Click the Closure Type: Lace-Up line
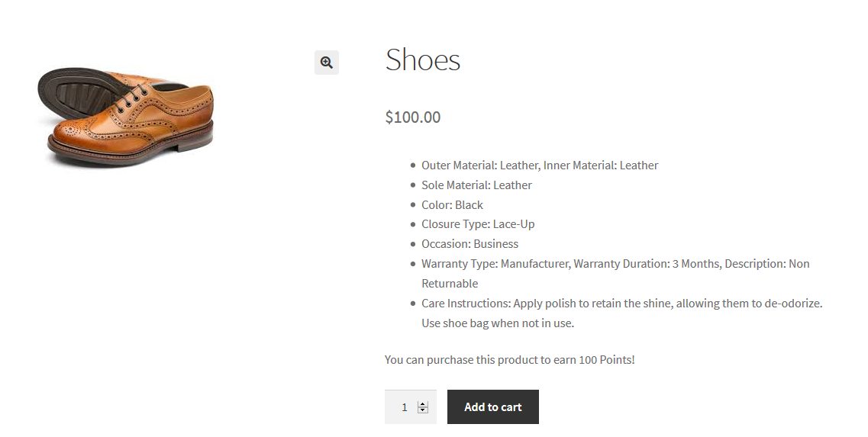Viewport: 868px width, 437px height. [x=478, y=224]
